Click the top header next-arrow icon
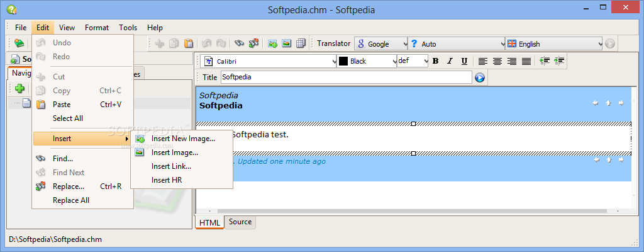The image size is (644, 252). point(621,103)
